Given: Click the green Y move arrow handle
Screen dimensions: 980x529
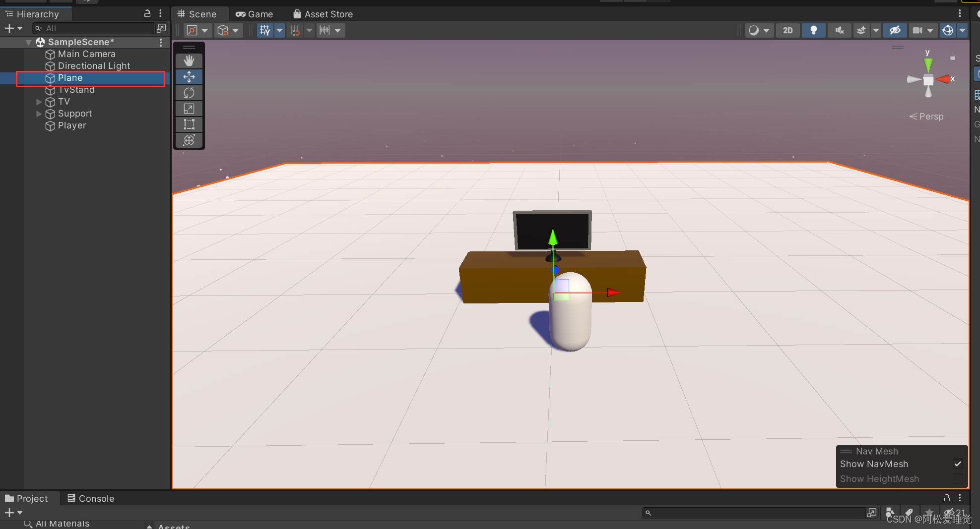Looking at the screenshot, I should [553, 237].
